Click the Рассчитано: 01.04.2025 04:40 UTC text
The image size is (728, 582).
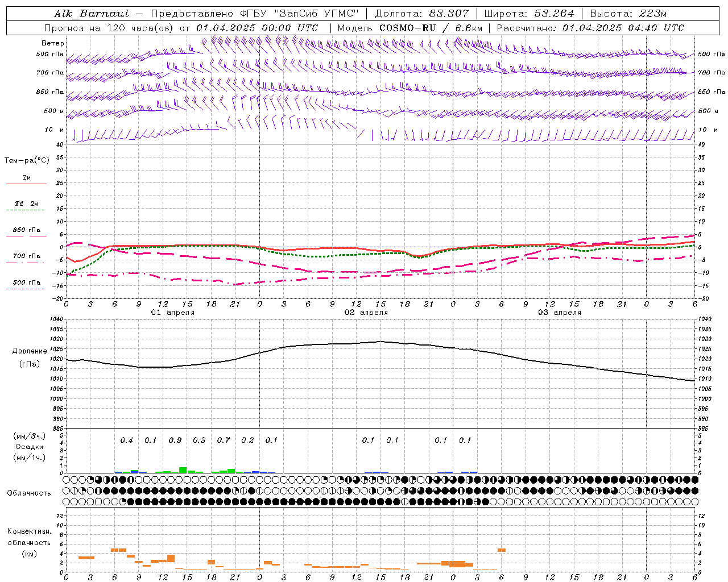(590, 28)
